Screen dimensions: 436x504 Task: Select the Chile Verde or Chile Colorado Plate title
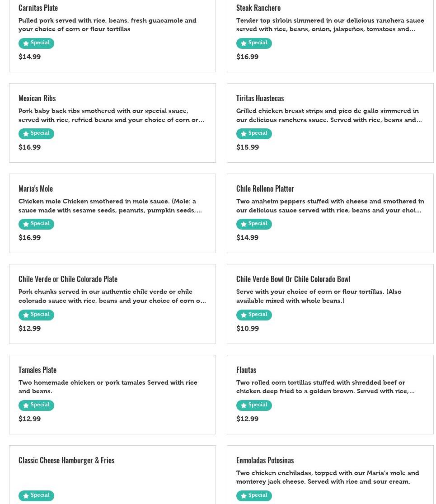(68, 279)
